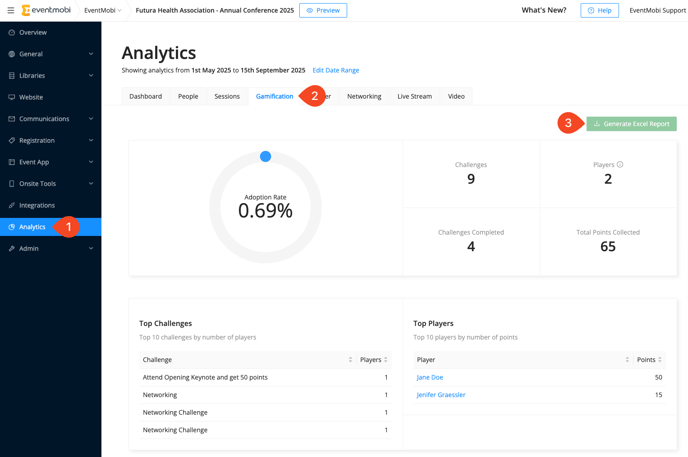This screenshot has width=688, height=457.
Task: Click the Edit Date Range link
Action: (336, 70)
